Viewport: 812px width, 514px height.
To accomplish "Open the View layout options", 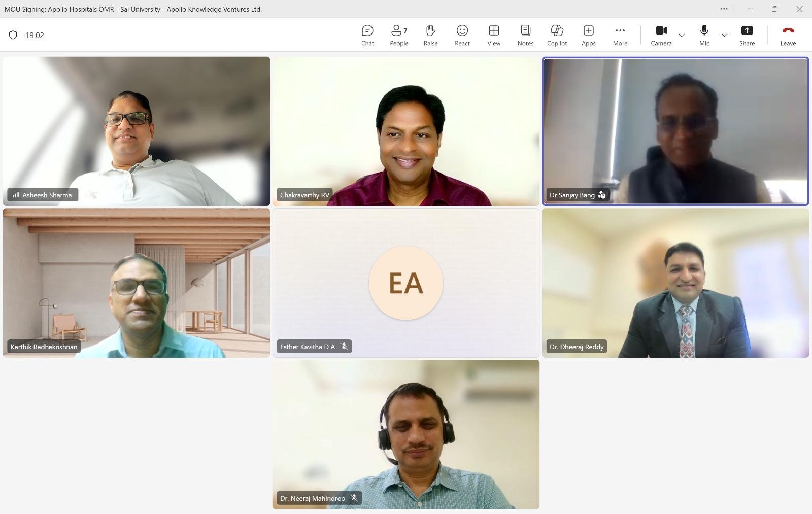I will tap(493, 36).
